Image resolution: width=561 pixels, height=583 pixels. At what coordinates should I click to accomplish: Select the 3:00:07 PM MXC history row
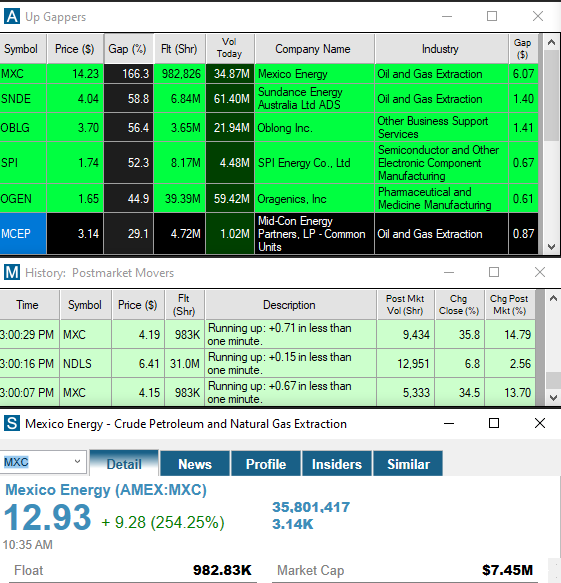click(x=267, y=392)
